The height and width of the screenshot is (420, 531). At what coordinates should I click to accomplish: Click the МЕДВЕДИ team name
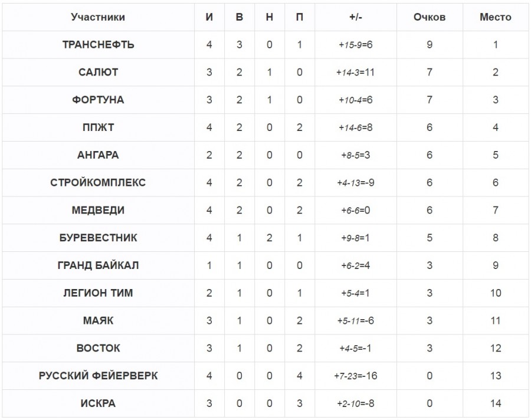[x=98, y=211]
